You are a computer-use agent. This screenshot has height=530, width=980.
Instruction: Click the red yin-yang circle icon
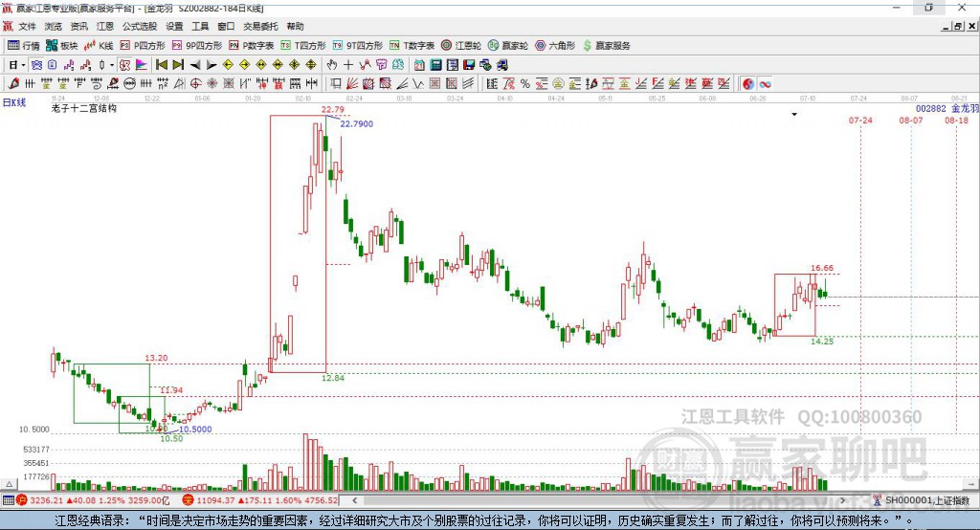click(x=748, y=84)
